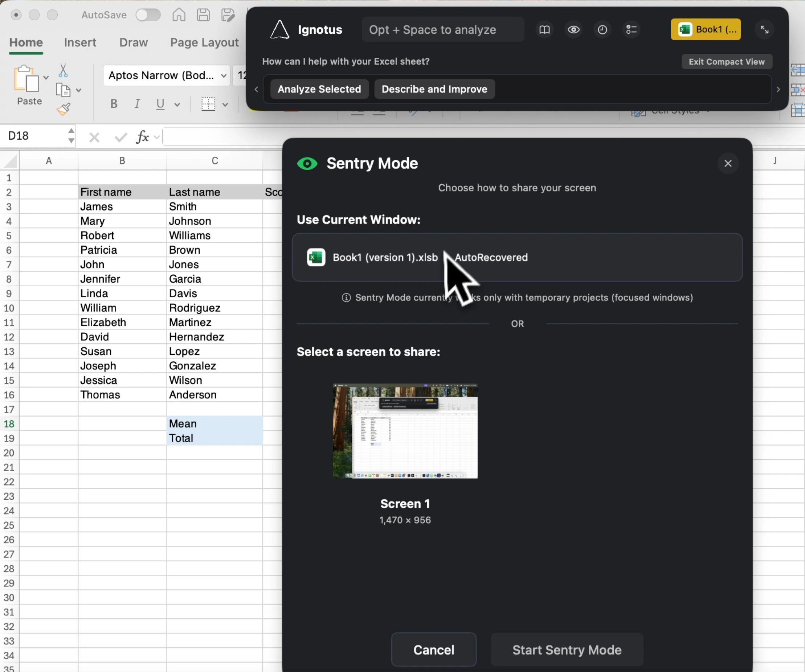Open the Ignotus book/docs icon
This screenshot has width=805, height=672.
(544, 29)
